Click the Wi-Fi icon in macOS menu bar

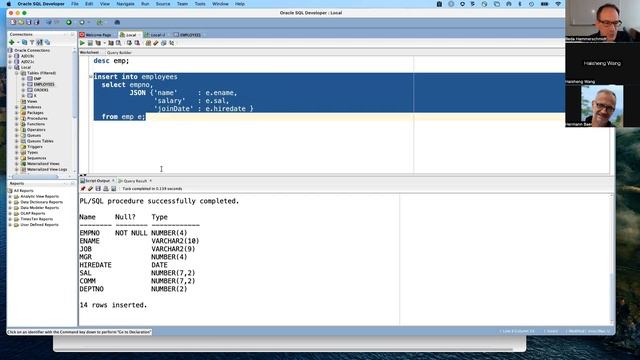pos(558,4)
